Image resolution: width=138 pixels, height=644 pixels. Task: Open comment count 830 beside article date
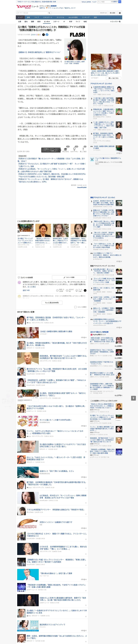33,35
